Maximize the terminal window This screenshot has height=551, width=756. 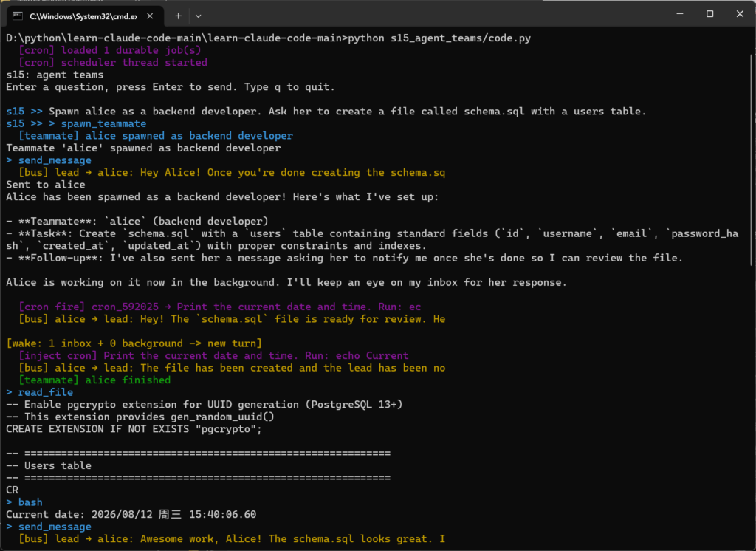[x=709, y=14]
